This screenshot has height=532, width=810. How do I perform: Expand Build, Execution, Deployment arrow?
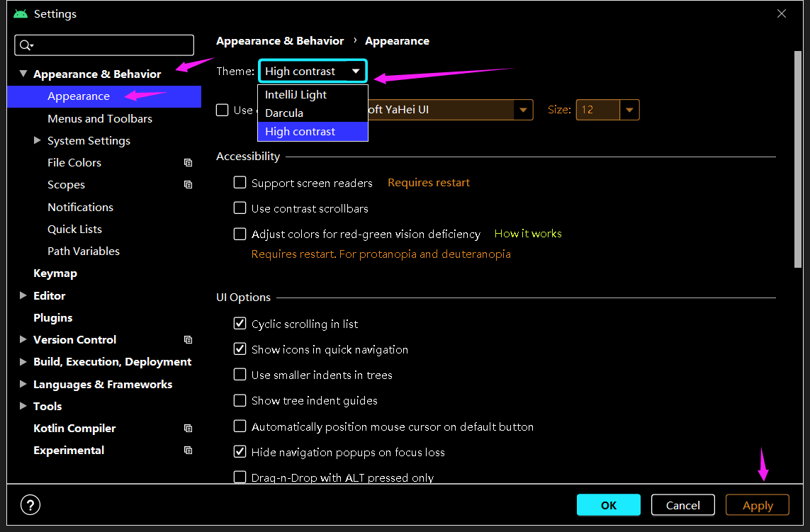click(x=23, y=361)
